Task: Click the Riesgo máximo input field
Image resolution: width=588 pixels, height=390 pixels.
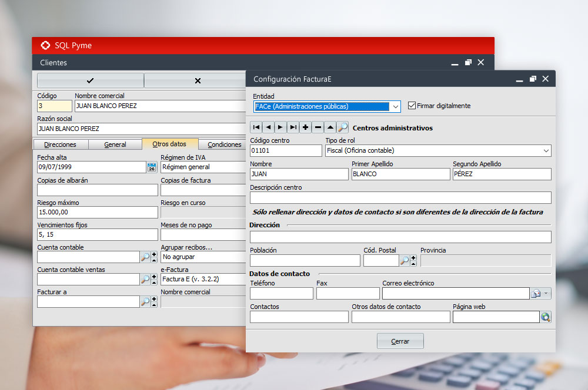Action: [x=97, y=212]
